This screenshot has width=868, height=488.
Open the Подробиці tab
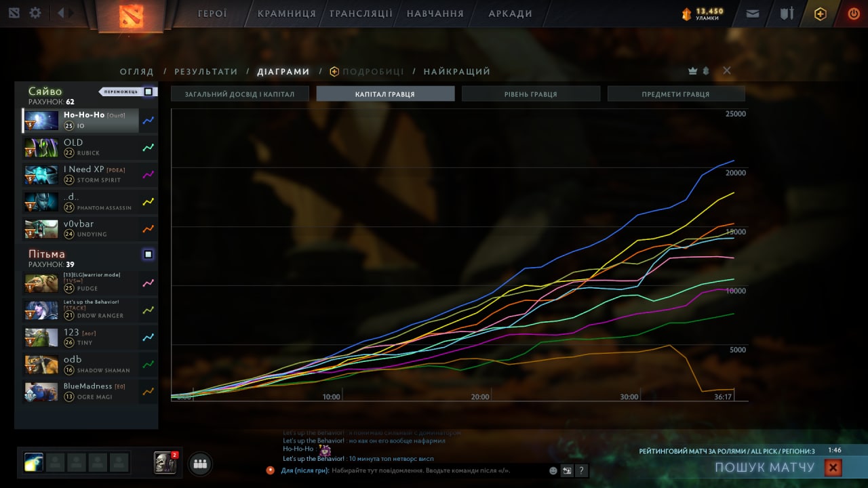click(x=373, y=71)
